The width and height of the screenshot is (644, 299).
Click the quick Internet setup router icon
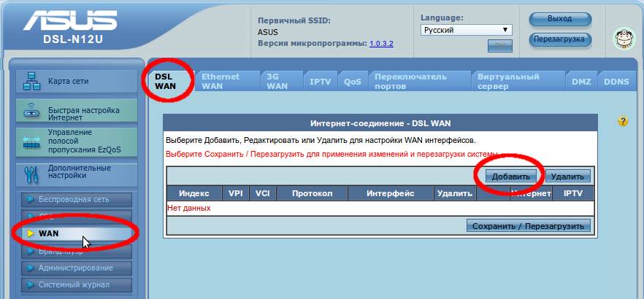31,111
